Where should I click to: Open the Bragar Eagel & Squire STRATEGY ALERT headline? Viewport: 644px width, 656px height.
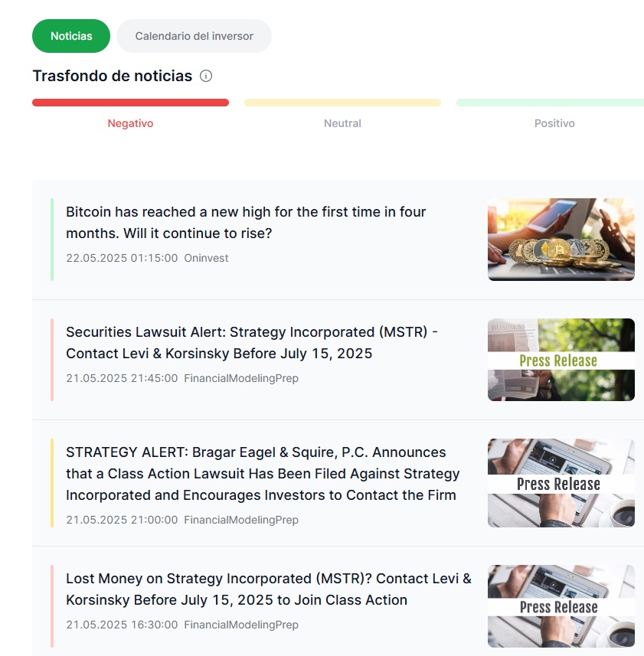(x=263, y=474)
